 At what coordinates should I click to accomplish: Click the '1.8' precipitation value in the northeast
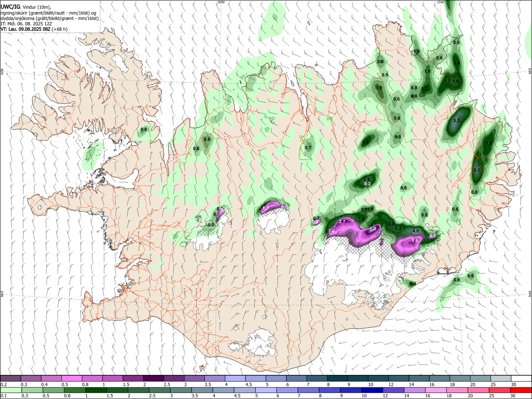(x=456, y=81)
